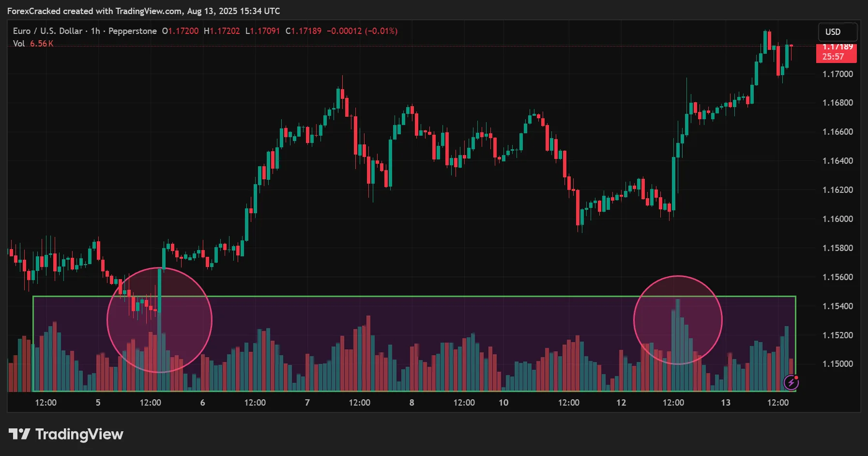Open the 1h timeframe selector in the legend
The image size is (868, 456).
pos(95,31)
